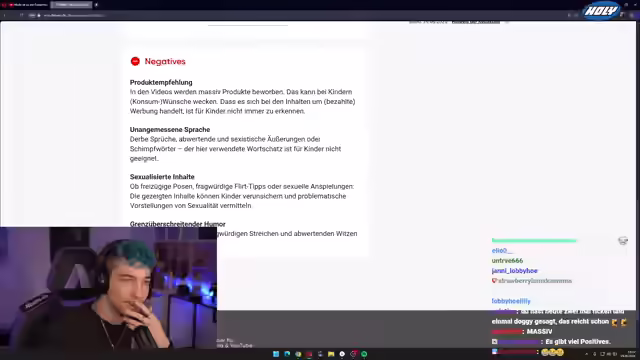Viewport: 640px width, 360px height.
Task: Click the chat message MASSIV
Action: [539, 331]
